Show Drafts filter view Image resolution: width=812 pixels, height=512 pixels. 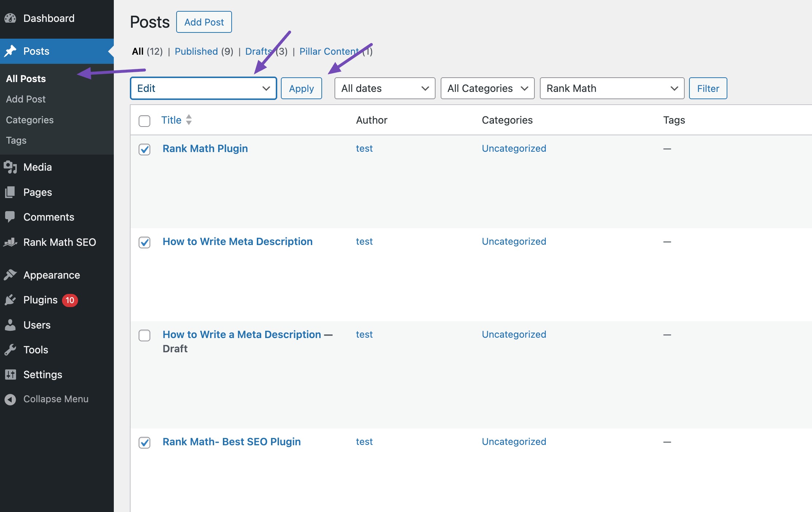259,51
